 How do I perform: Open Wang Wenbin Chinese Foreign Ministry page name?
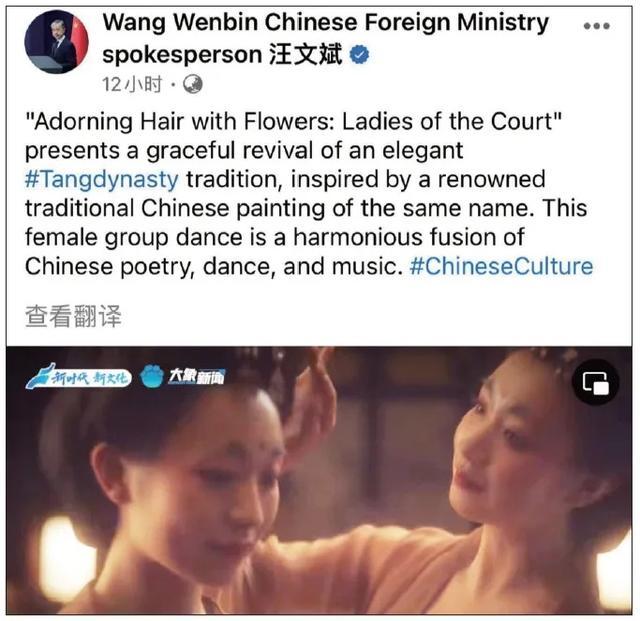pyautogui.click(x=326, y=22)
